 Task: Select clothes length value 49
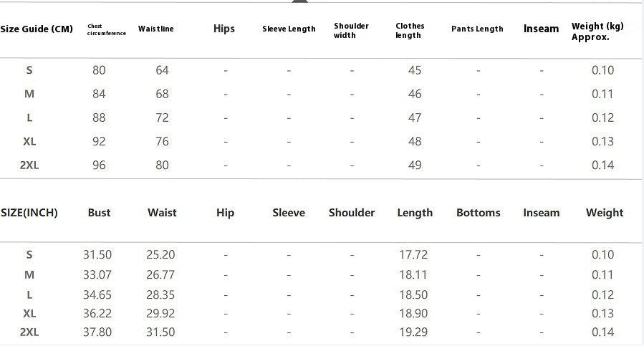click(x=415, y=165)
